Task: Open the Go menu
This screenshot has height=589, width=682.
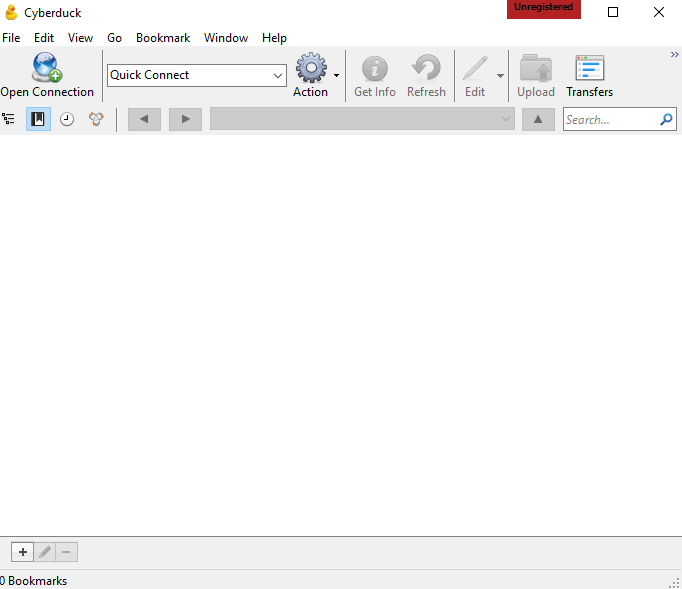Action: coord(114,38)
